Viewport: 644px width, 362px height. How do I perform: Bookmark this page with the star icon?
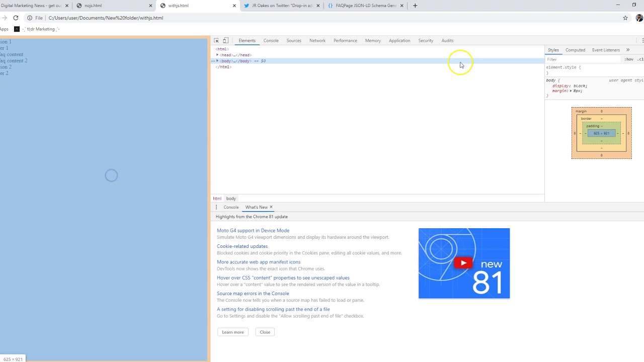(x=625, y=18)
